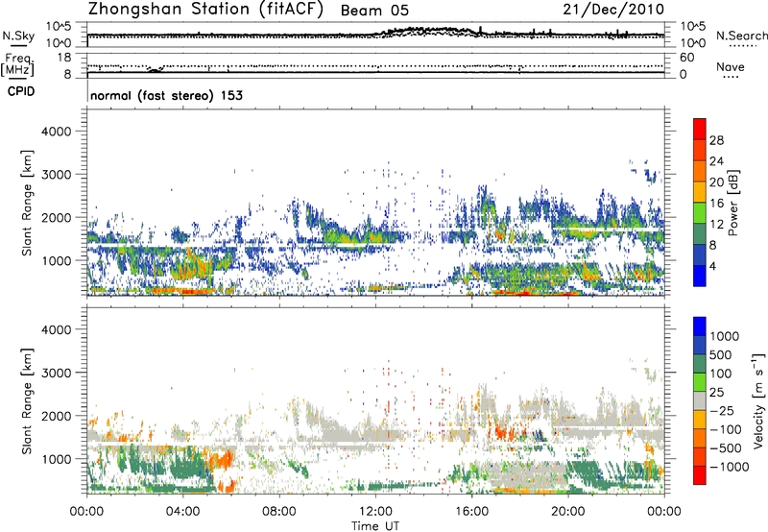The image size is (768, 532).
Task: Click the light green power colorbar segment near 16
Action: pos(700,212)
